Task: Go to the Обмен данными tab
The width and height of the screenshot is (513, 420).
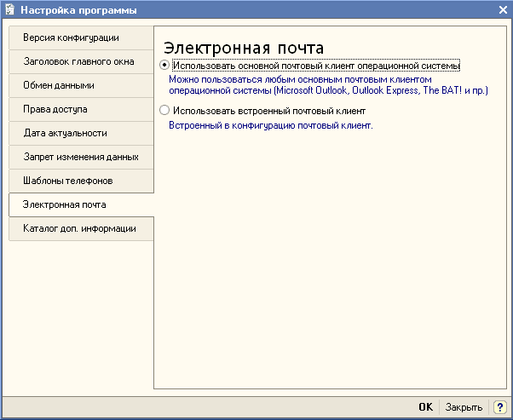Action: coord(81,86)
